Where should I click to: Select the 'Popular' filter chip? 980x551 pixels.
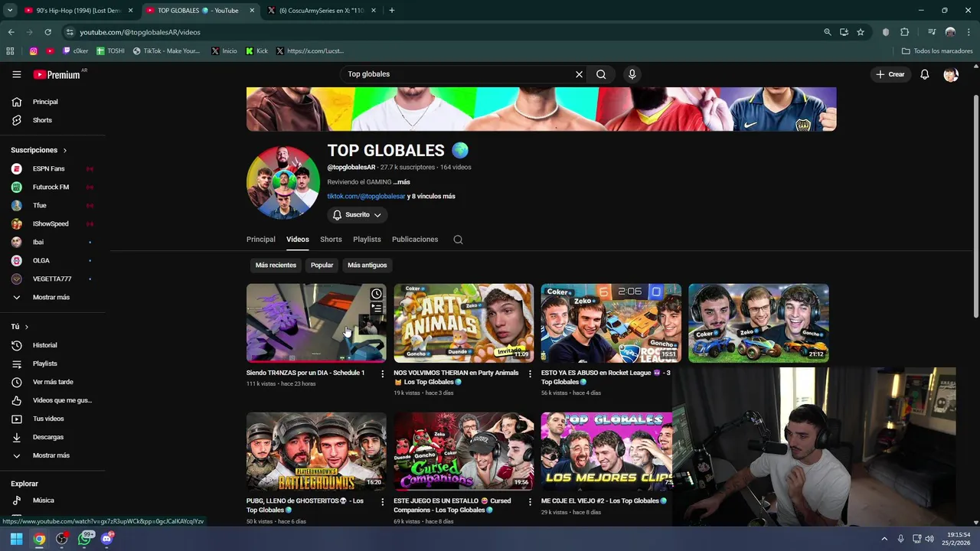point(322,265)
